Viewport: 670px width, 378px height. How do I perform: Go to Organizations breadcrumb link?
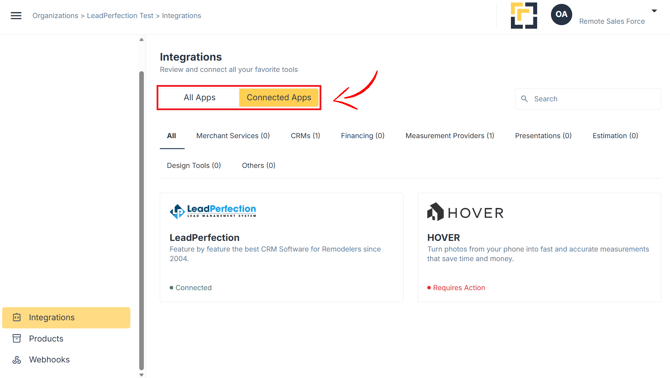tap(55, 16)
